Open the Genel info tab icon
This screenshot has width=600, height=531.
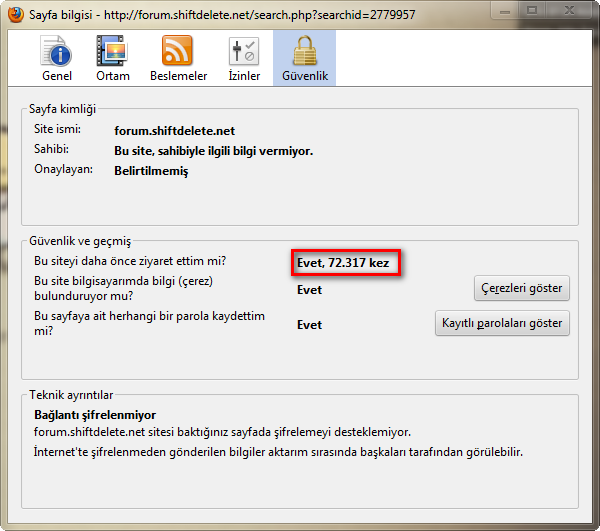coord(57,58)
